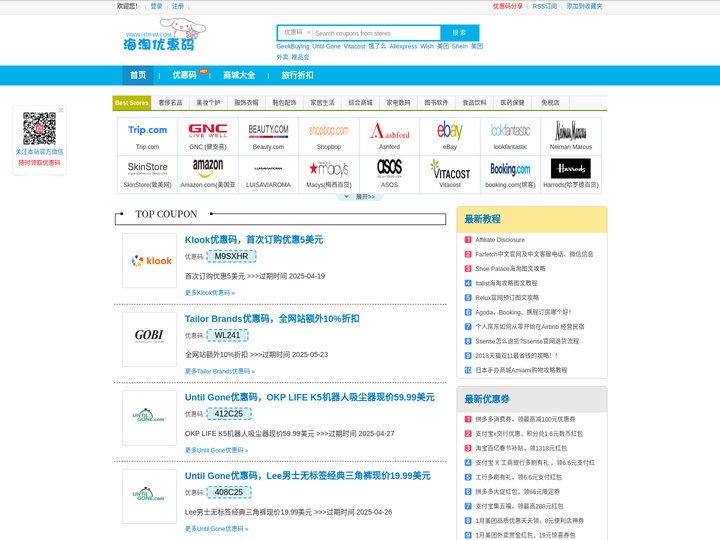Viewport: 720px width, 540px height.
Task: Click the Beauty.com store logo
Action: (x=268, y=130)
